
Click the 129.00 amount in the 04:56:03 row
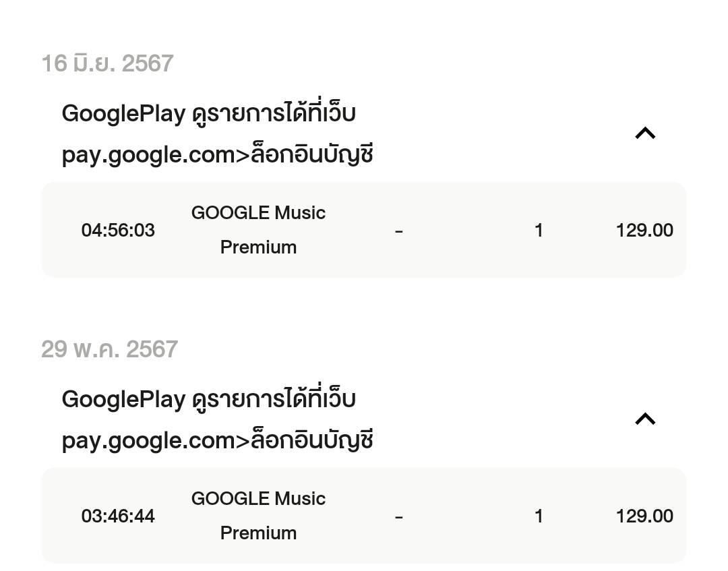click(x=644, y=231)
